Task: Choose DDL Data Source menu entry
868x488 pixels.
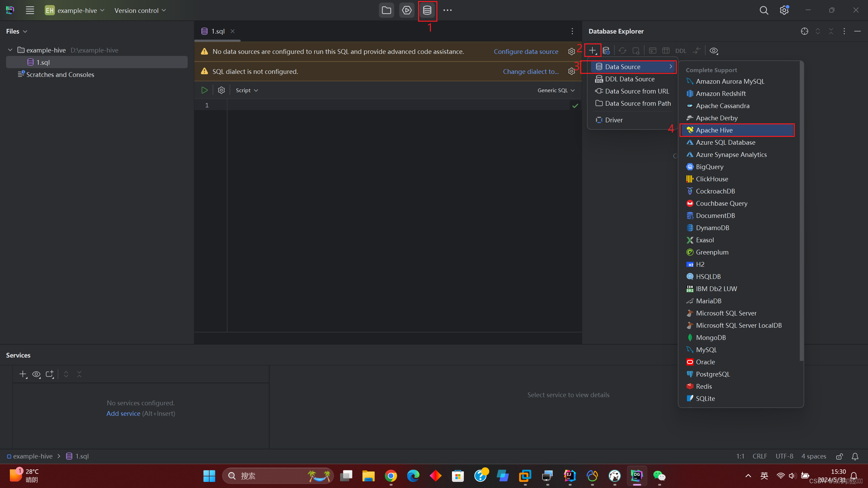Action: coord(630,79)
